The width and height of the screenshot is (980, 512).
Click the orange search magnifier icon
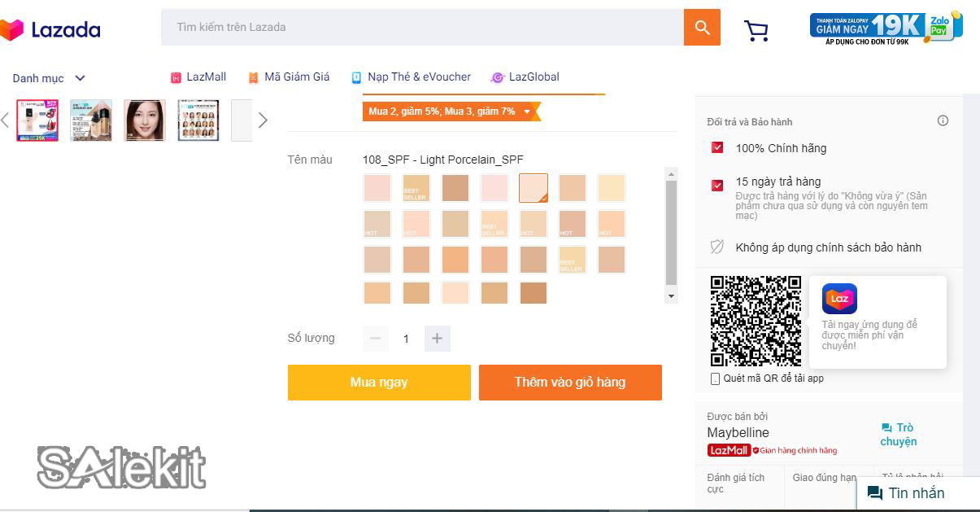click(x=701, y=27)
